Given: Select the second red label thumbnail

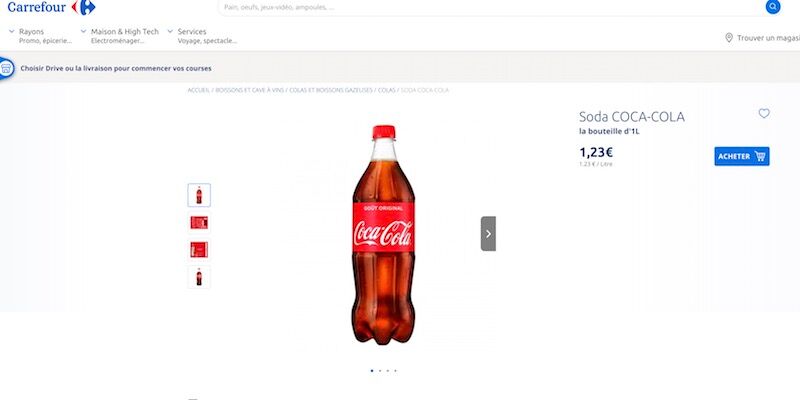Looking at the screenshot, I should click(199, 222).
